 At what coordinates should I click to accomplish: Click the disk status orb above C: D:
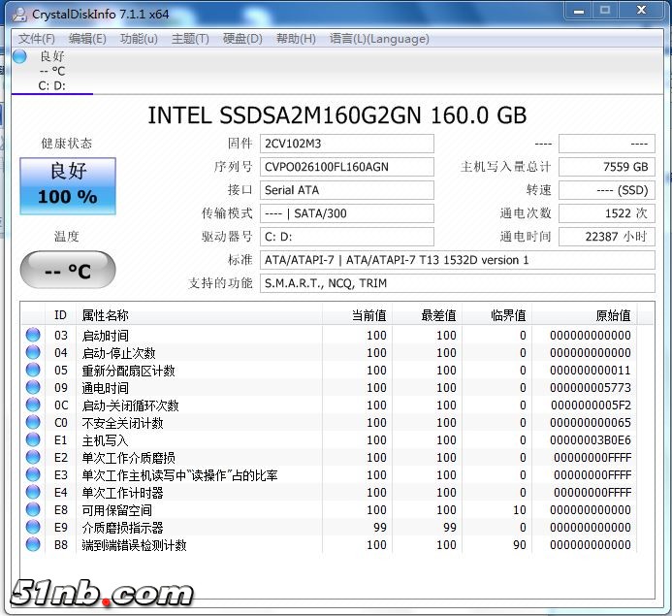pyautogui.click(x=19, y=56)
